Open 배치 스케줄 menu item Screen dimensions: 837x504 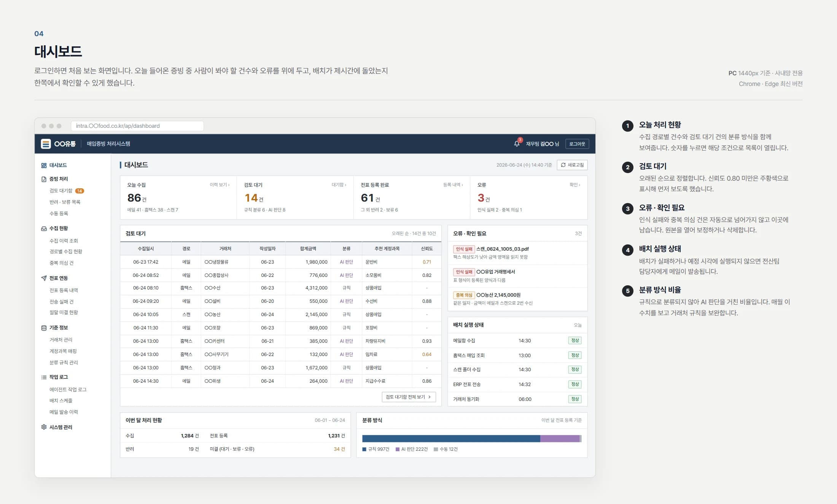61,401
